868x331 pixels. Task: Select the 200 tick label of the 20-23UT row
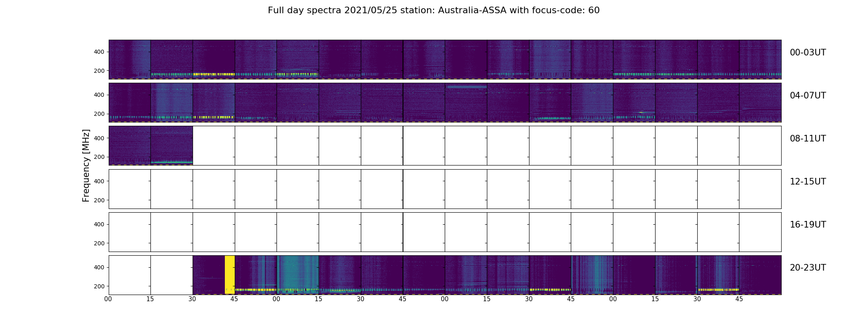[99, 286]
